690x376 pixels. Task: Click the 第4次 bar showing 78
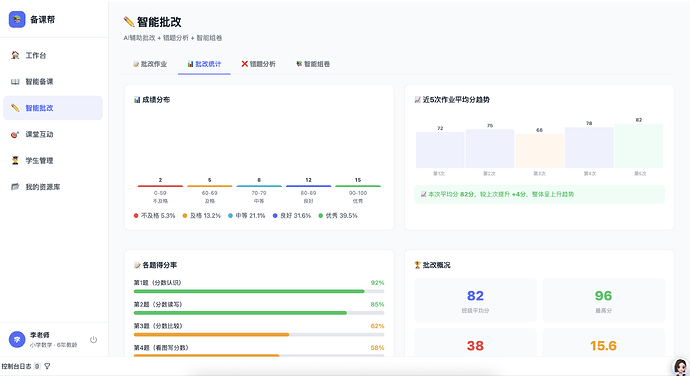589,147
